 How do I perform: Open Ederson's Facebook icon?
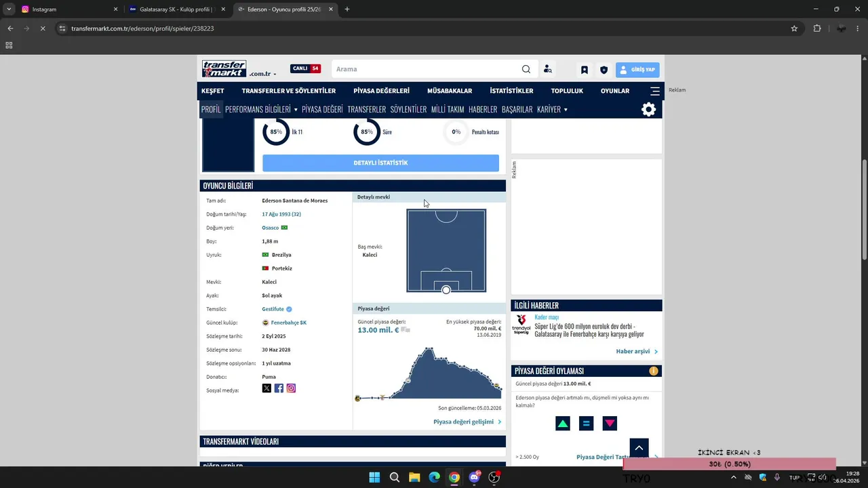[x=279, y=388]
